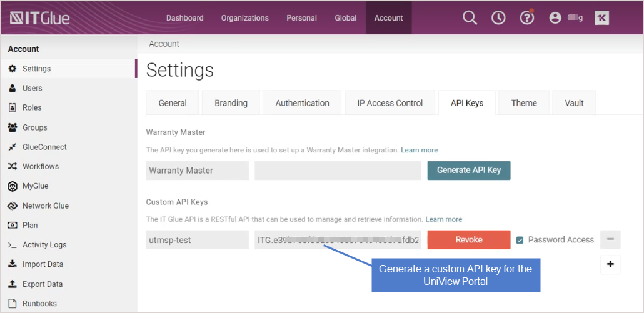Screen dimensions: 644x313
Task: Open Runbooks in the sidebar
Action: [x=39, y=304]
